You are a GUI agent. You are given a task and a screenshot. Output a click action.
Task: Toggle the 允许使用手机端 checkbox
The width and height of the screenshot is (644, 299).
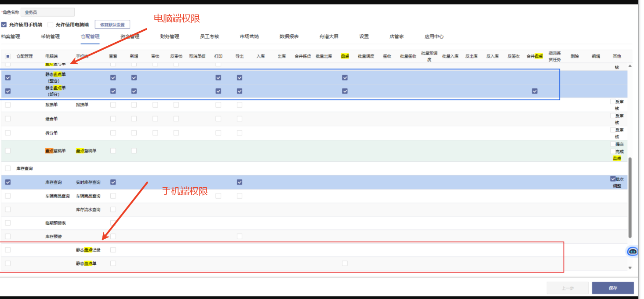point(4,25)
